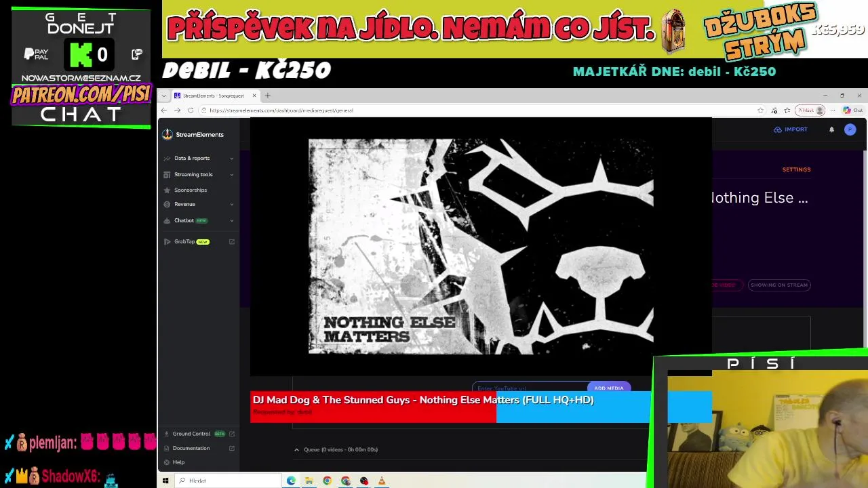Click Ground Control external link icon

coord(231,434)
